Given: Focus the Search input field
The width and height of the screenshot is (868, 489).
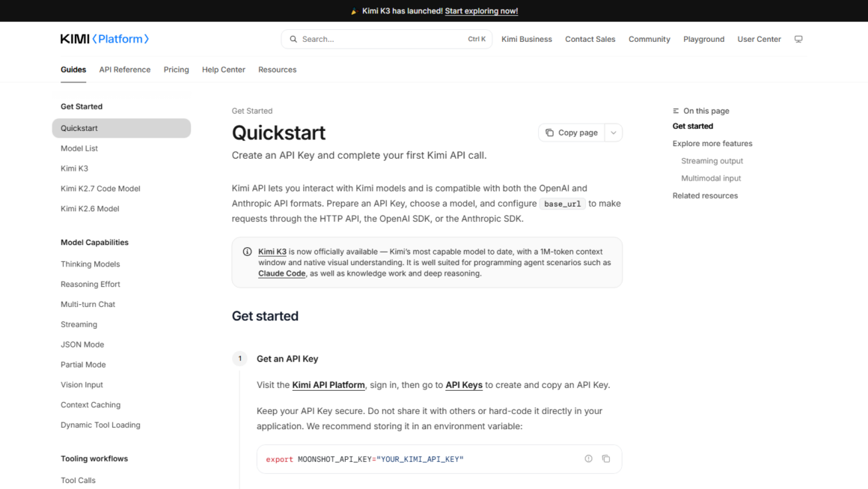Looking at the screenshot, I should (x=386, y=40).
